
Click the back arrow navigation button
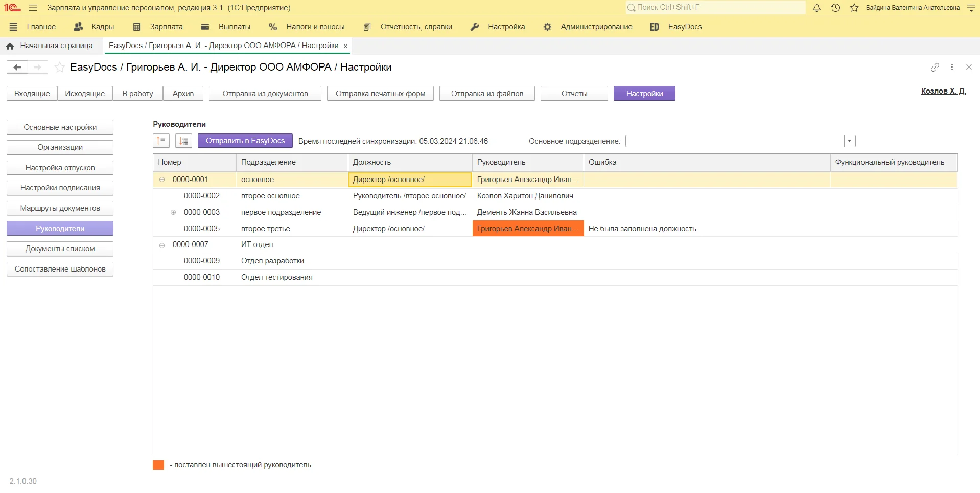tap(17, 67)
